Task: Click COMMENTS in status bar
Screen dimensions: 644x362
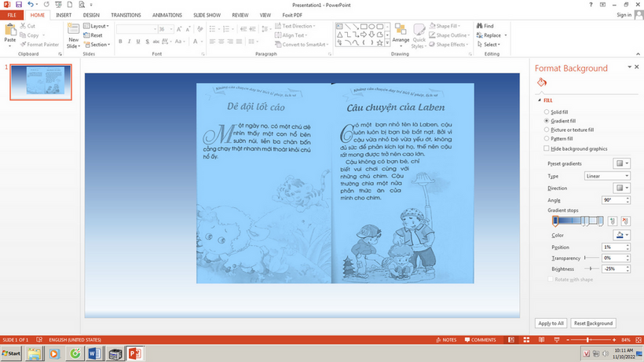Action: click(480, 340)
